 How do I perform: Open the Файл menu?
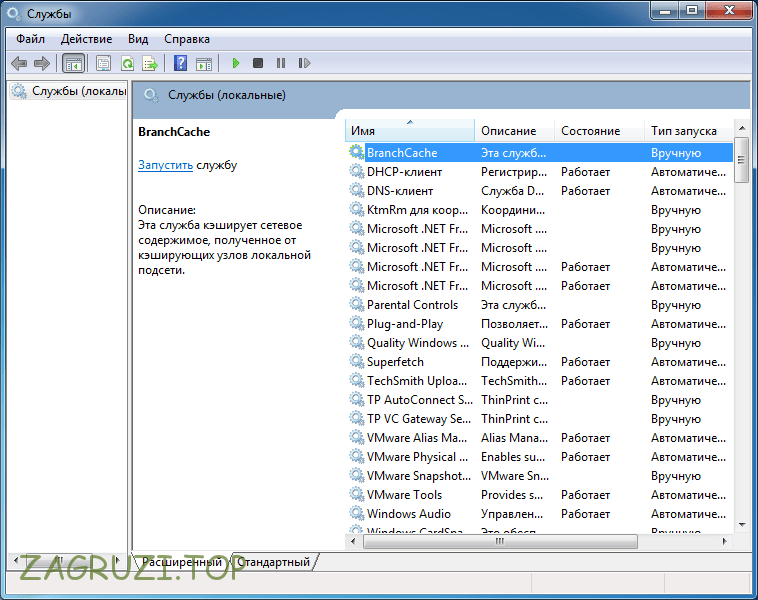(x=30, y=39)
